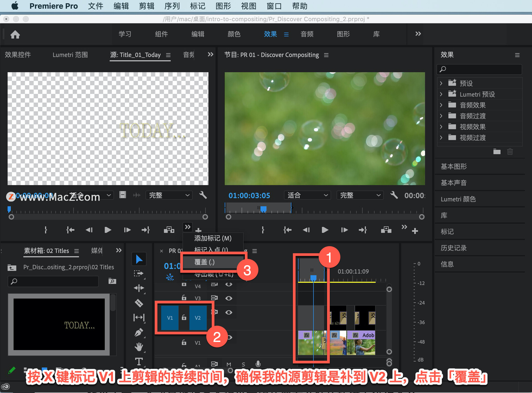Solo audio track A1
The width and height of the screenshot is (532, 393).
coord(243,364)
